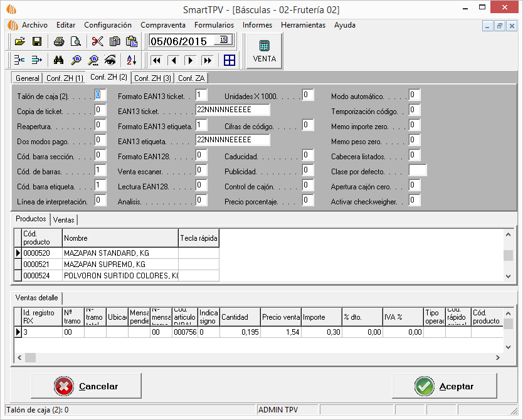Click the Precio venta value 1,54
The image size is (523, 420).
click(281, 332)
